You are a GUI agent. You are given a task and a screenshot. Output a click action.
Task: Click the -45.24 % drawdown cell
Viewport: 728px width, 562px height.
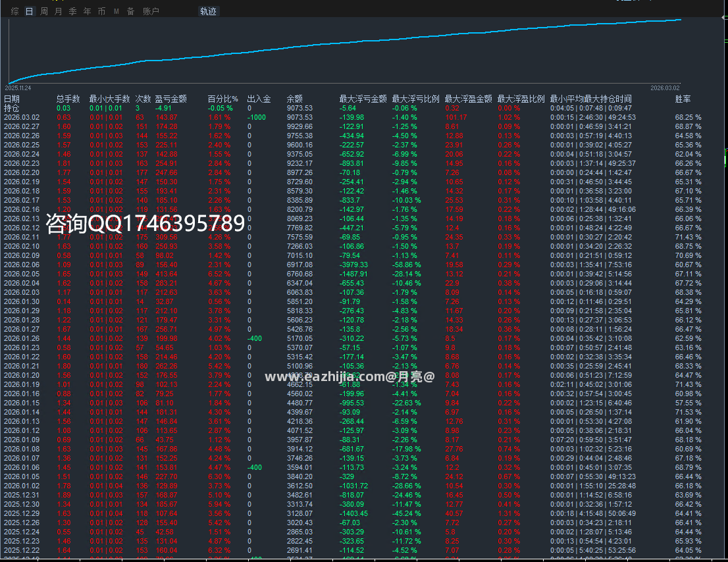[407, 514]
